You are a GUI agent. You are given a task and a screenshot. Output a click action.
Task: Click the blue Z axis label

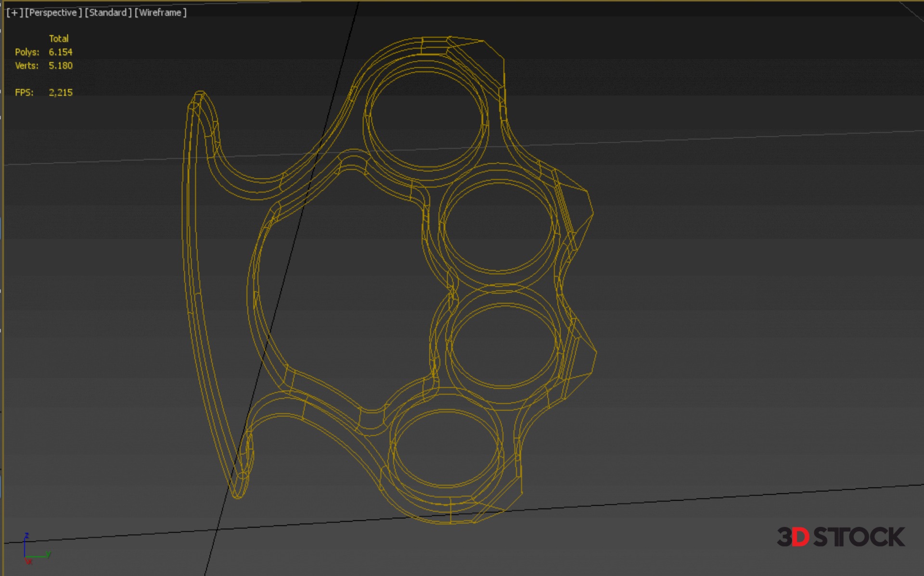pyautogui.click(x=27, y=536)
